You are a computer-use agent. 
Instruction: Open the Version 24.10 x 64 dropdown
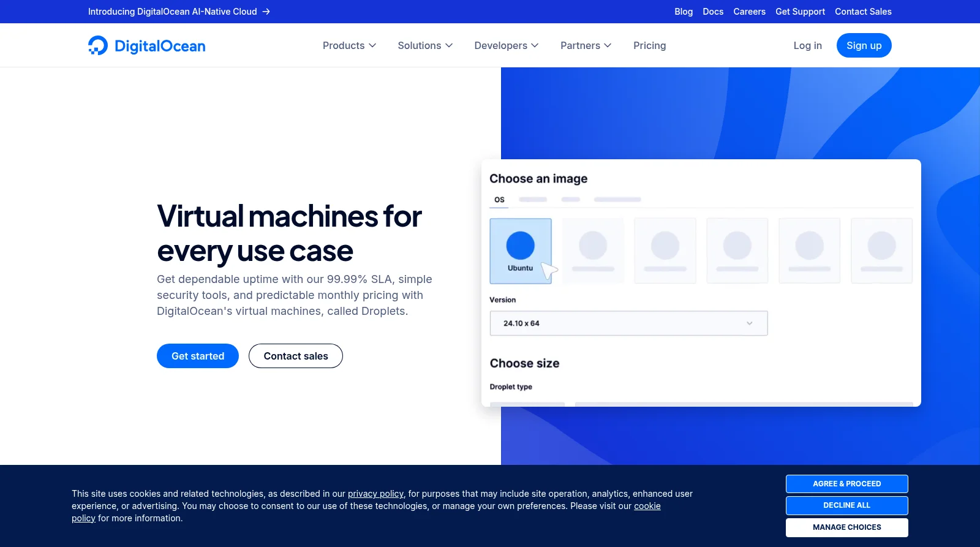click(x=628, y=323)
